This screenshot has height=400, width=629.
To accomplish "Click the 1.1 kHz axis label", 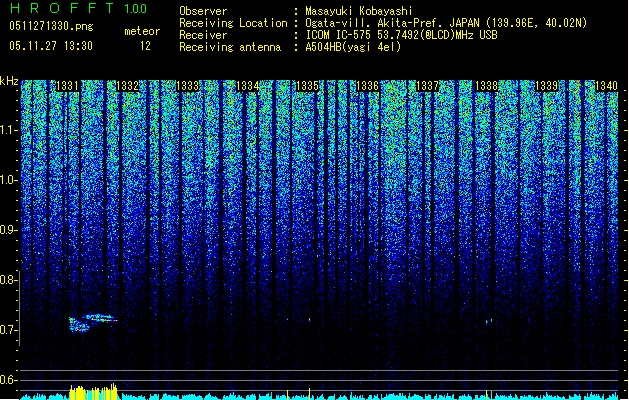I will 9,130.
